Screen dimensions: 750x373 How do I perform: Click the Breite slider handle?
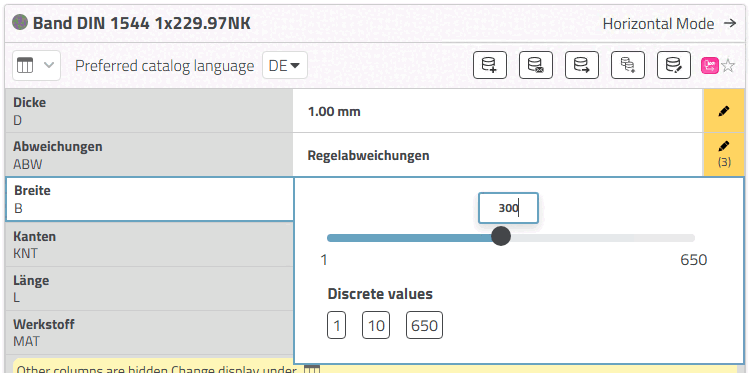(501, 236)
